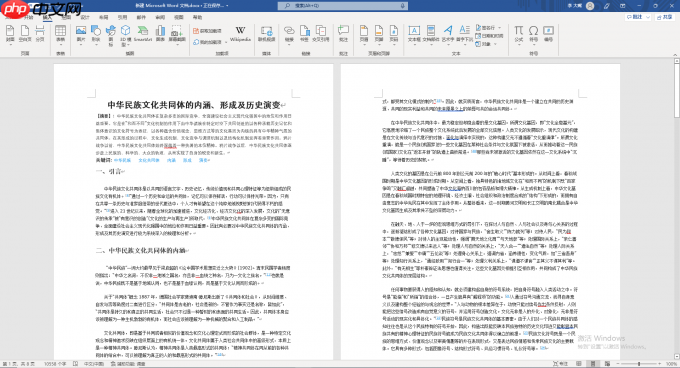Open the Equation (公式) gallery
Viewport: 680px width, 368px height.
pos(518,34)
